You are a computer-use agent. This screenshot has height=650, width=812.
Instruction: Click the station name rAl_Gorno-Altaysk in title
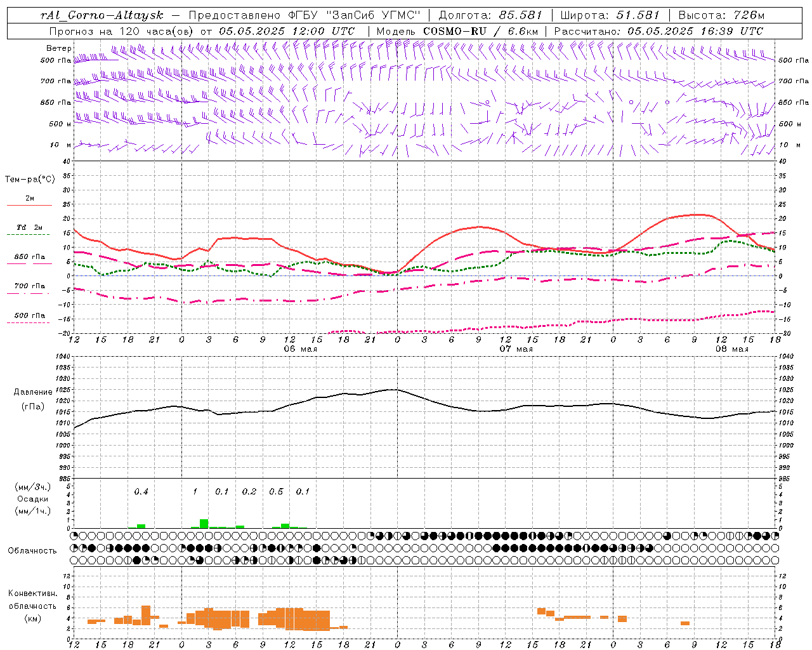tap(101, 15)
